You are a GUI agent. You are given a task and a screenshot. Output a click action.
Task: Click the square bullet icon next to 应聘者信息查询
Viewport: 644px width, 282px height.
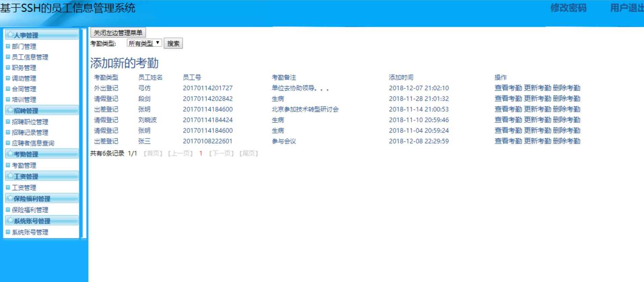8,143
